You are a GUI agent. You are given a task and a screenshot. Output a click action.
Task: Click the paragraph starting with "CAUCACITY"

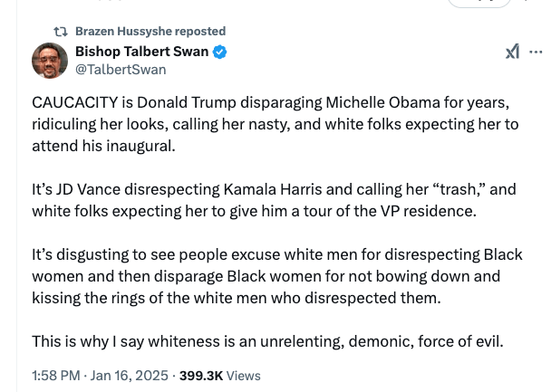coord(272,120)
